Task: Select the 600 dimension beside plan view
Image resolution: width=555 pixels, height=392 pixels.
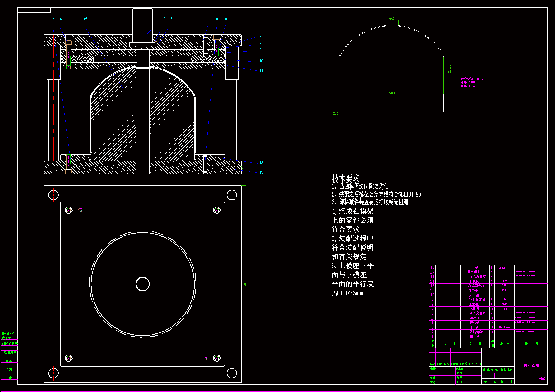Action: point(245,284)
